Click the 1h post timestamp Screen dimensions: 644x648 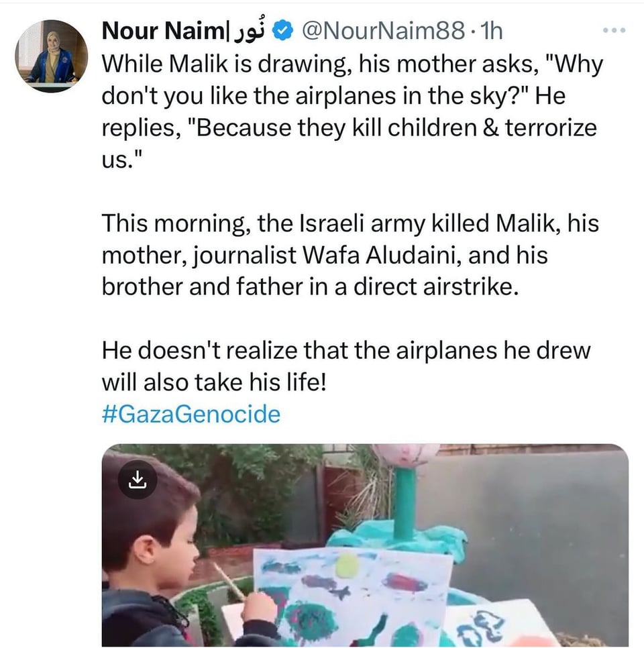pyautogui.click(x=492, y=30)
